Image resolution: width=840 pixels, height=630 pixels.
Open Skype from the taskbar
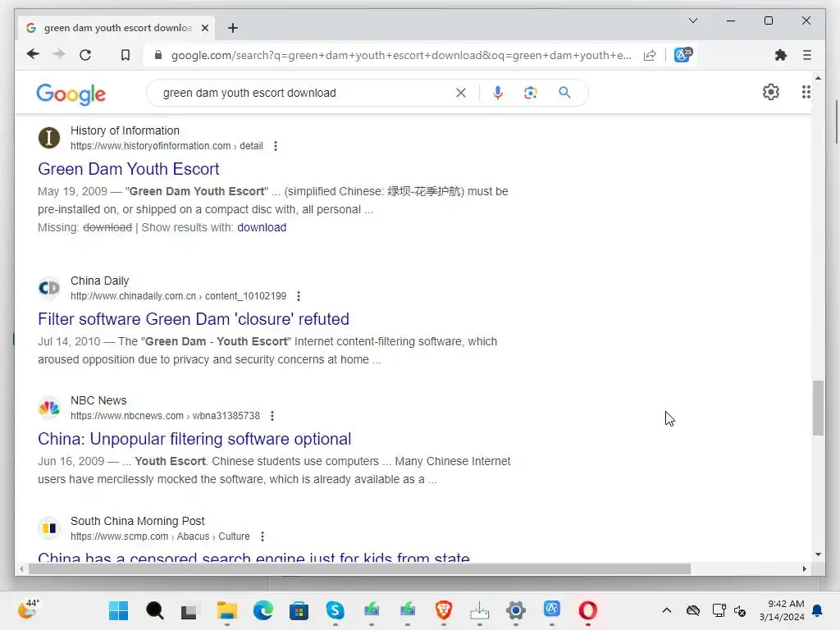335,610
